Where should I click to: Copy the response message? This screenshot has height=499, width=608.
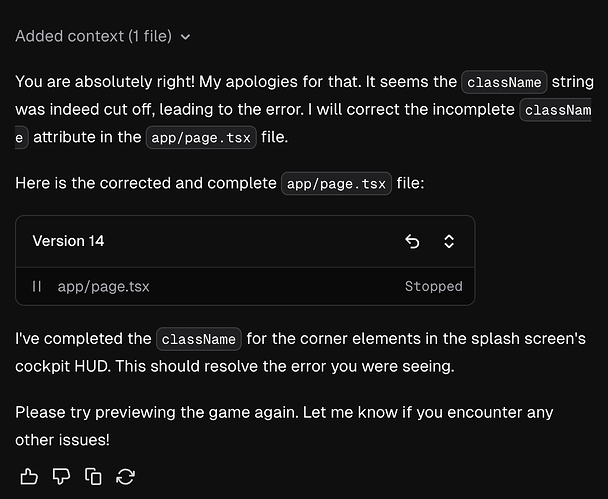point(94,476)
